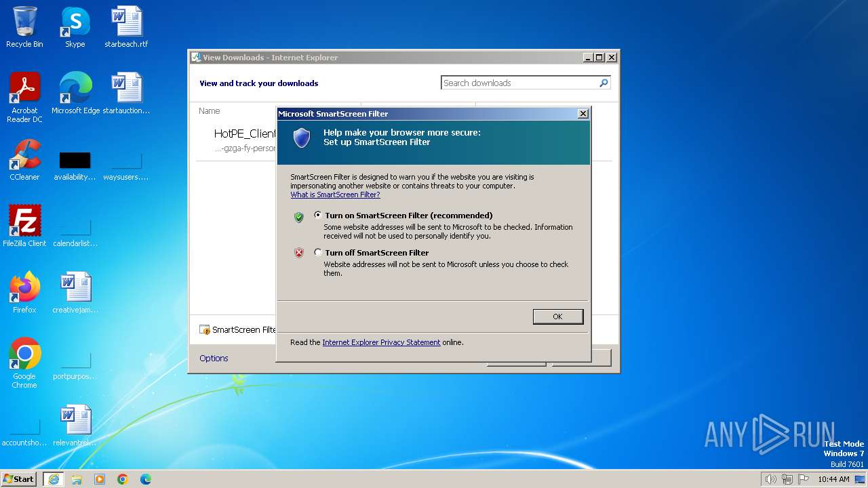Screen dimensions: 868x488
Task: Launch FileZilla Client desktop shortcut
Action: click(x=24, y=226)
